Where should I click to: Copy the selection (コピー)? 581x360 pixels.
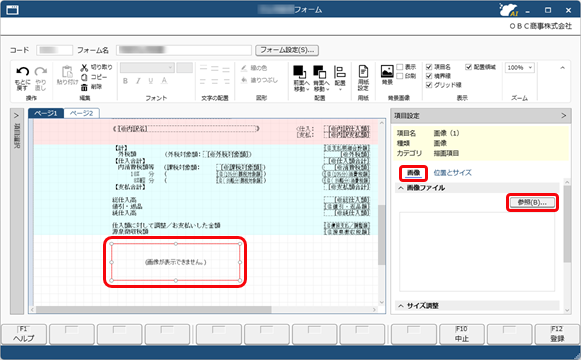[x=94, y=77]
